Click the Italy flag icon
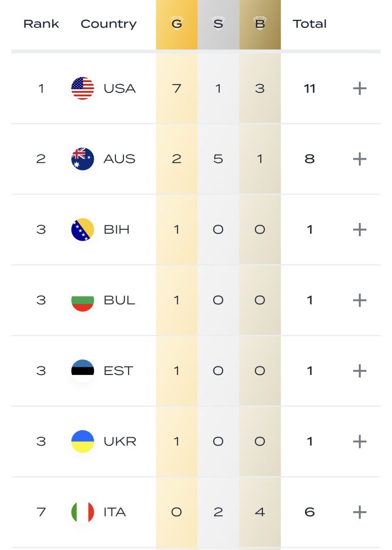The image size is (392, 550). pyautogui.click(x=83, y=512)
